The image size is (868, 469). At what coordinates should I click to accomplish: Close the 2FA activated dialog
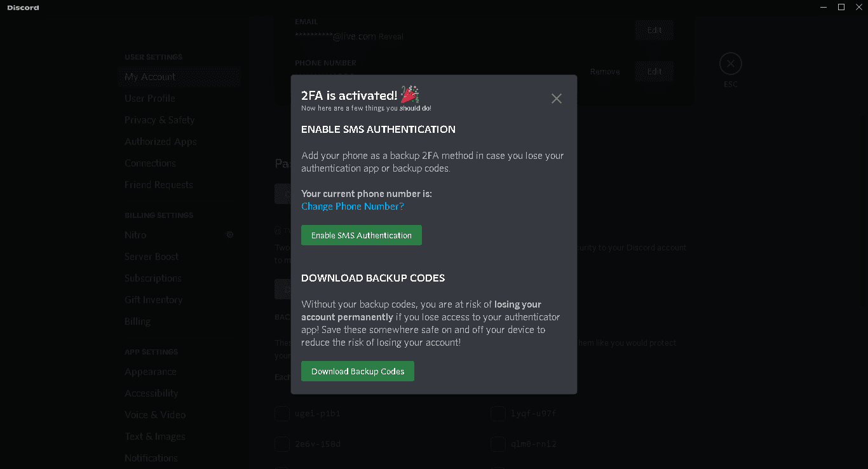[x=557, y=99]
